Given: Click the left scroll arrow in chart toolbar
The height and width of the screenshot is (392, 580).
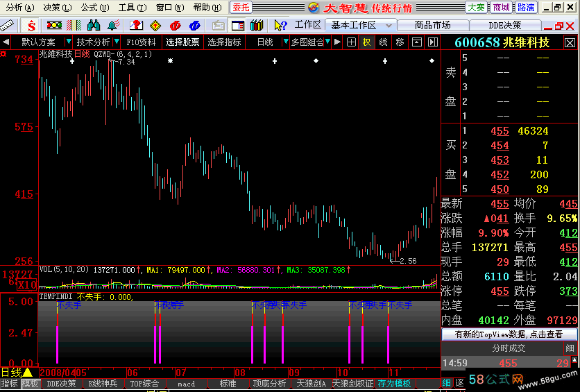Looking at the screenshot, I should coord(6,42).
